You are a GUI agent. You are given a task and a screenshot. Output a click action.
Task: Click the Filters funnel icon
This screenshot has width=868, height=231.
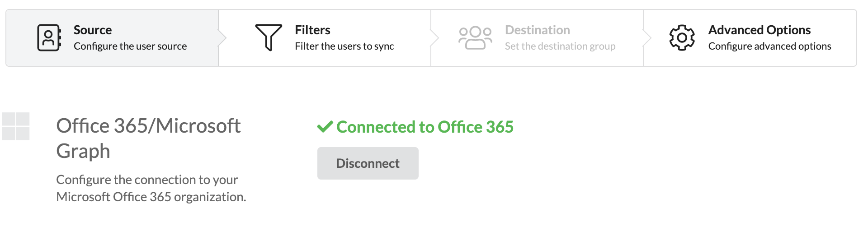(x=269, y=37)
